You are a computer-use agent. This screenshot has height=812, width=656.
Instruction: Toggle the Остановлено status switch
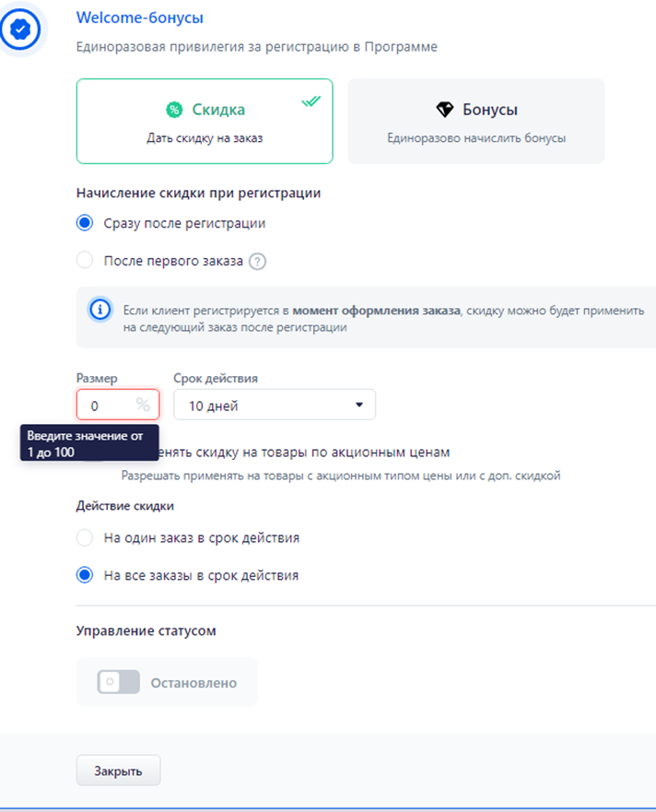(x=119, y=682)
